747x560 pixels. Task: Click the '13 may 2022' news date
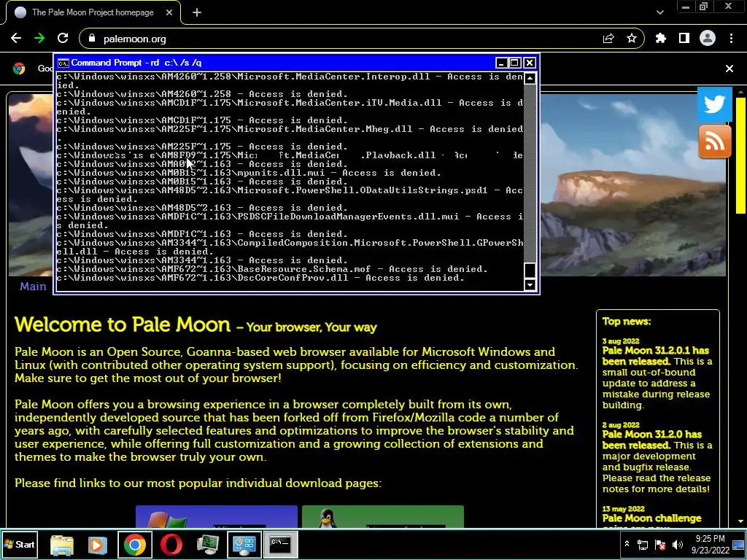pos(623,509)
